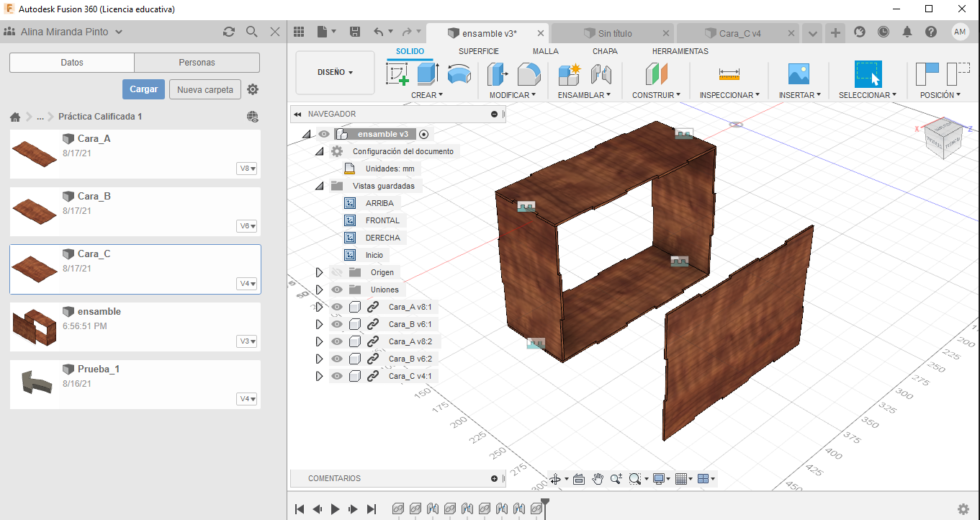Click the Joint icon under Ensamblar
Screen dimensions: 980x520
(x=601, y=74)
